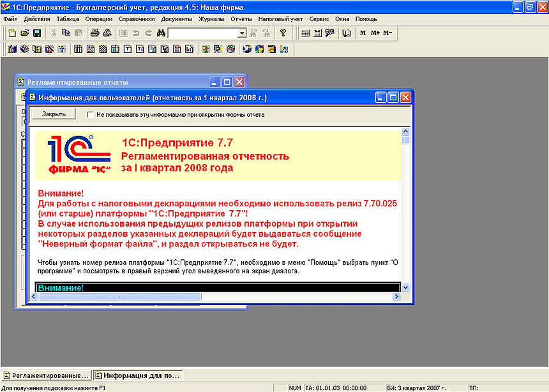
Task: Open the Операции menu
Action: coord(99,19)
